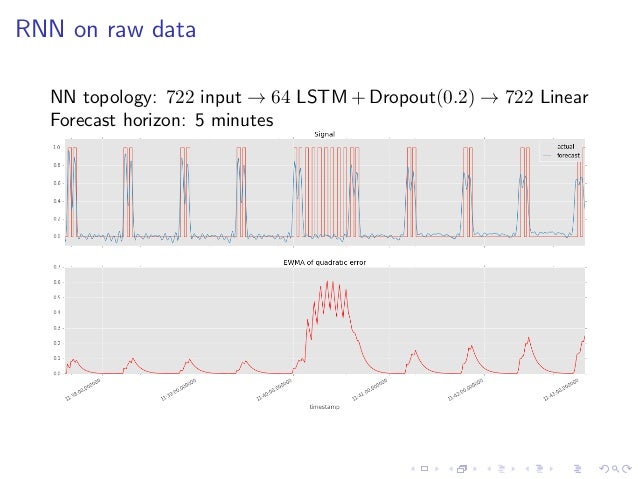The width and height of the screenshot is (638, 479).
Task: Click the stacked frames icon
Action: click(x=462, y=469)
